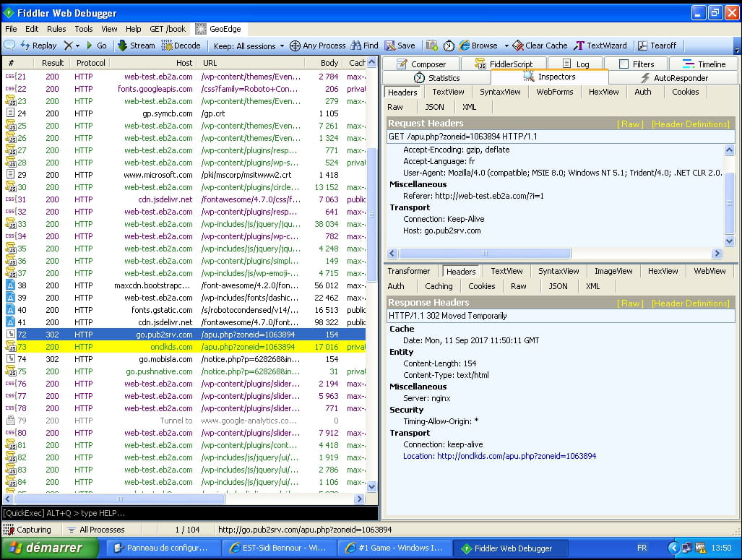Select request WebForms inspector tab
The height and width of the screenshot is (560, 742).
555,92
